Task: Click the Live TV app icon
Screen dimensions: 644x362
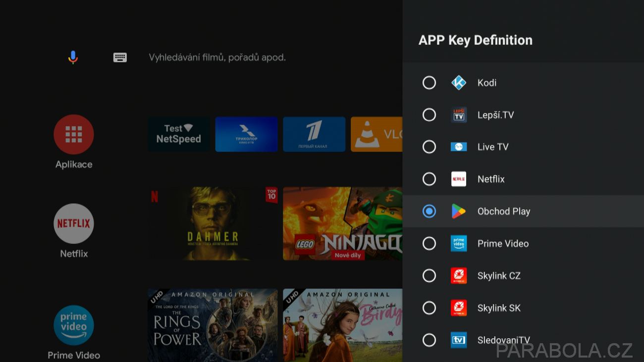Action: 459,147
